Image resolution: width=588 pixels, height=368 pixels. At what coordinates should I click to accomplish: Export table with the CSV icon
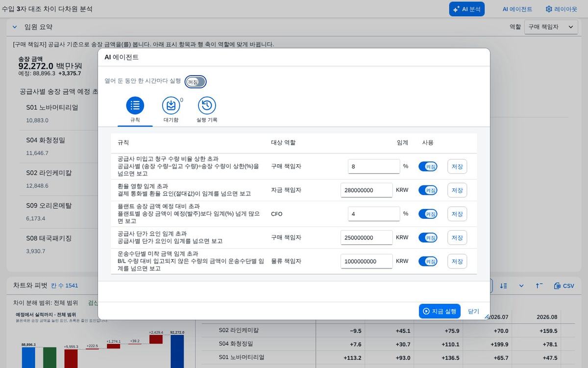point(564,286)
